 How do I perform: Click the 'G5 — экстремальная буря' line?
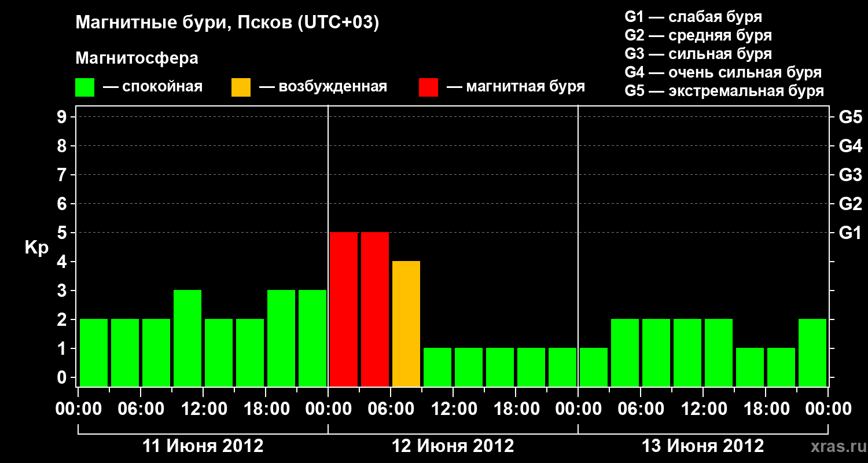(x=724, y=91)
